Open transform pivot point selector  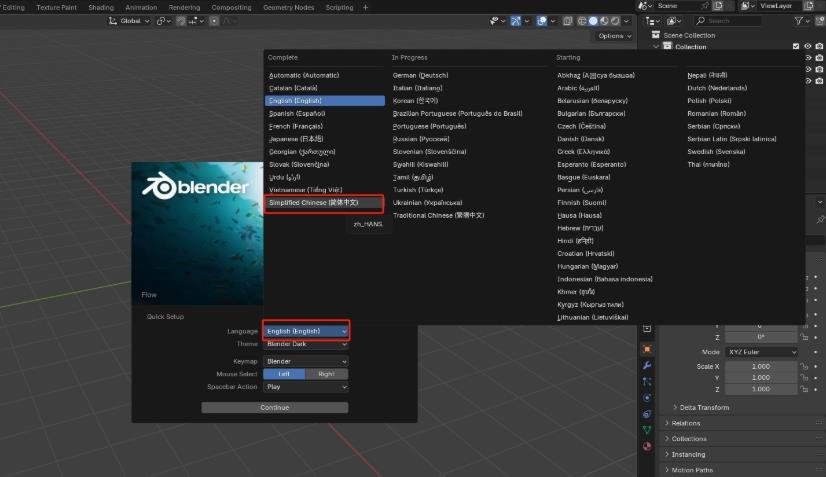click(163, 21)
